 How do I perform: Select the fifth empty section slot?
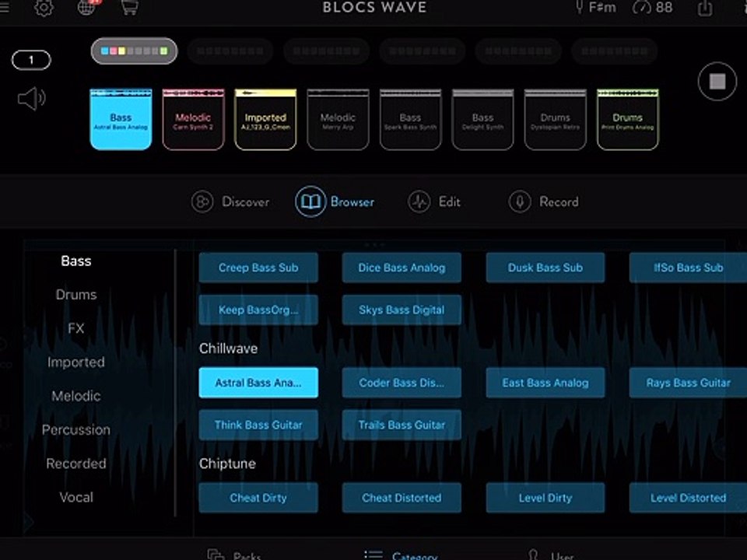pos(518,51)
